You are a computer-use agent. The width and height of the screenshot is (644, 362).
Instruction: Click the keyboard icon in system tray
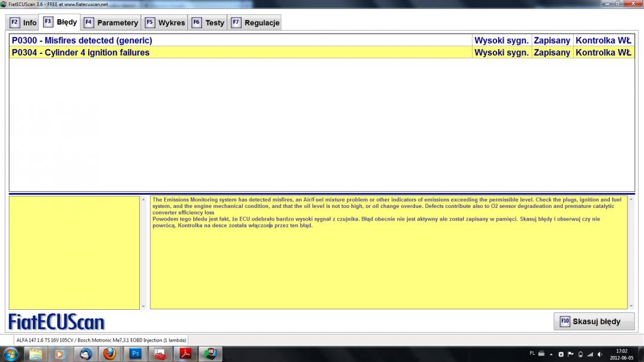pos(541,354)
